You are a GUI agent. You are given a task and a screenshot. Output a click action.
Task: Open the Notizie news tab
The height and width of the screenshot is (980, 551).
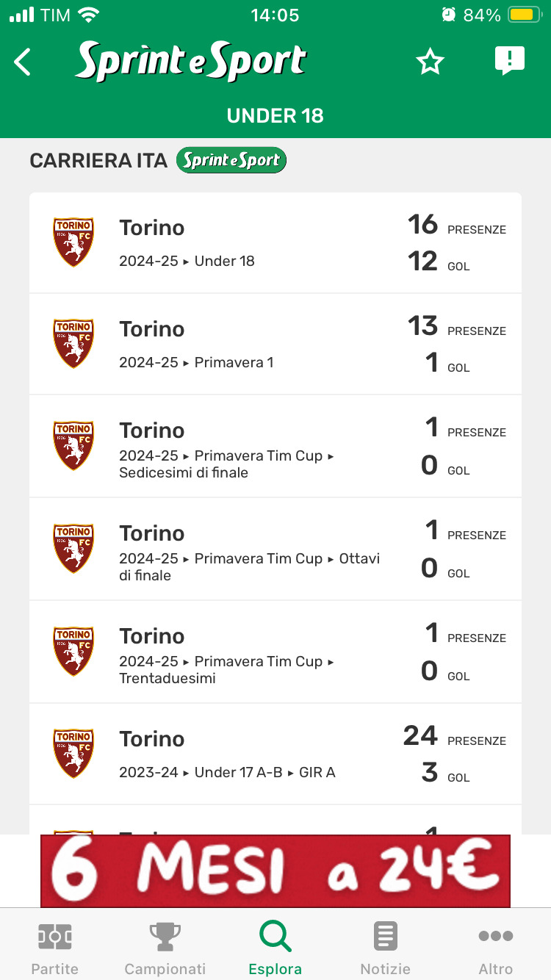pos(385,948)
